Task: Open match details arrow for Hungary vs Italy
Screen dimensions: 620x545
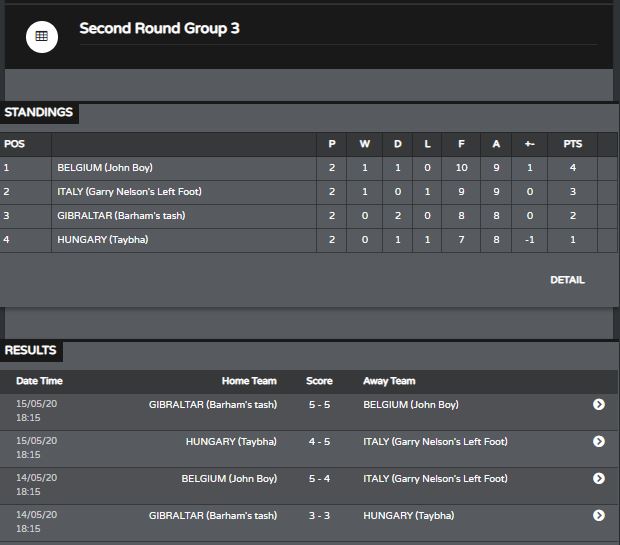Action: click(599, 441)
